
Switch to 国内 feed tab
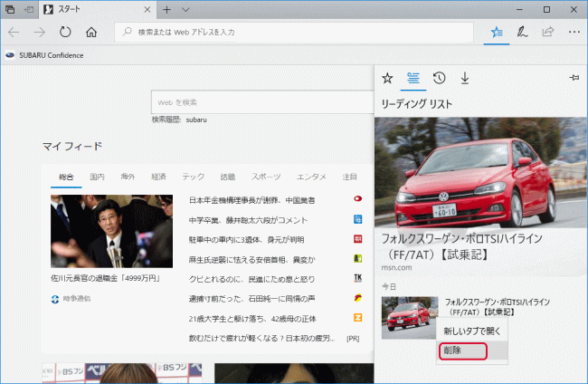(97, 177)
